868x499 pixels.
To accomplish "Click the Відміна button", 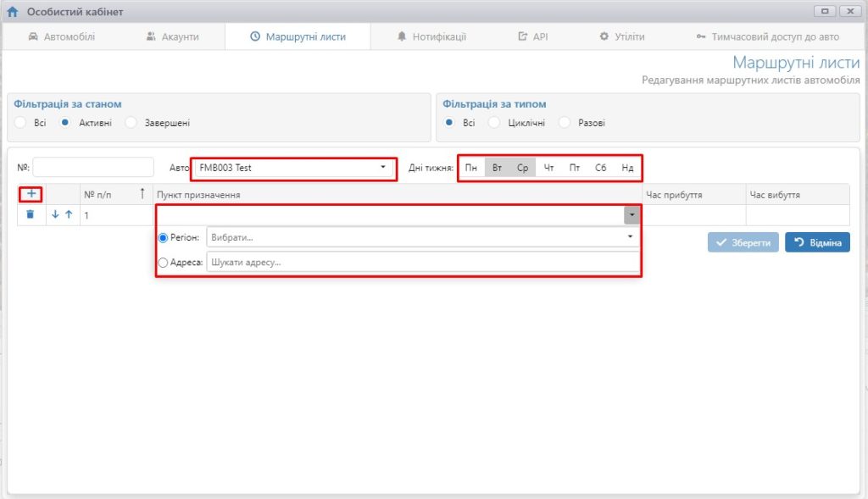I will tap(817, 242).
